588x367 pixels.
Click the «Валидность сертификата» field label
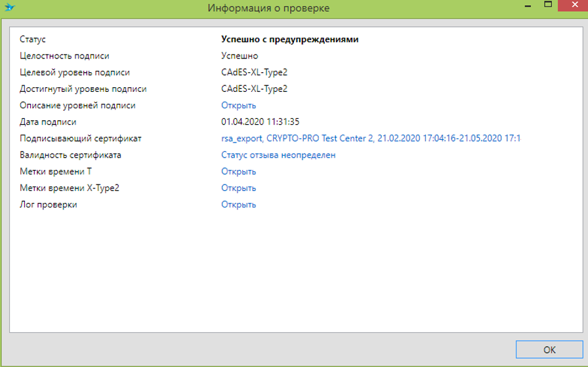pos(70,155)
